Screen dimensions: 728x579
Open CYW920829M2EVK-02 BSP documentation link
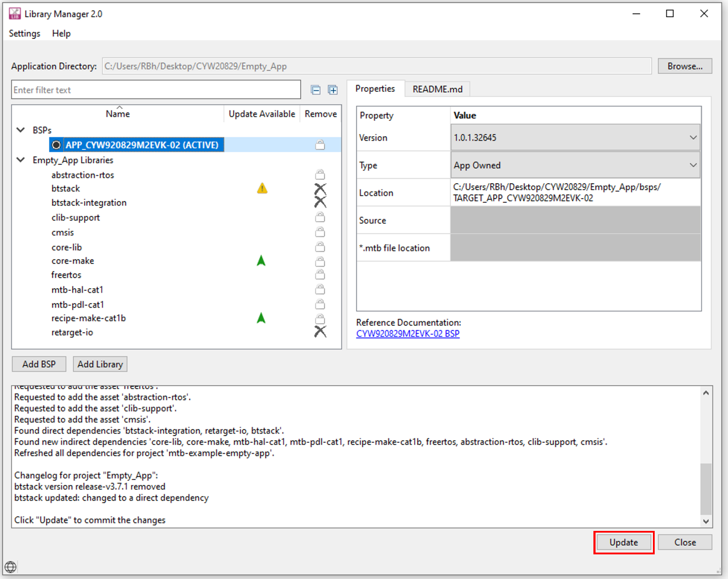408,333
